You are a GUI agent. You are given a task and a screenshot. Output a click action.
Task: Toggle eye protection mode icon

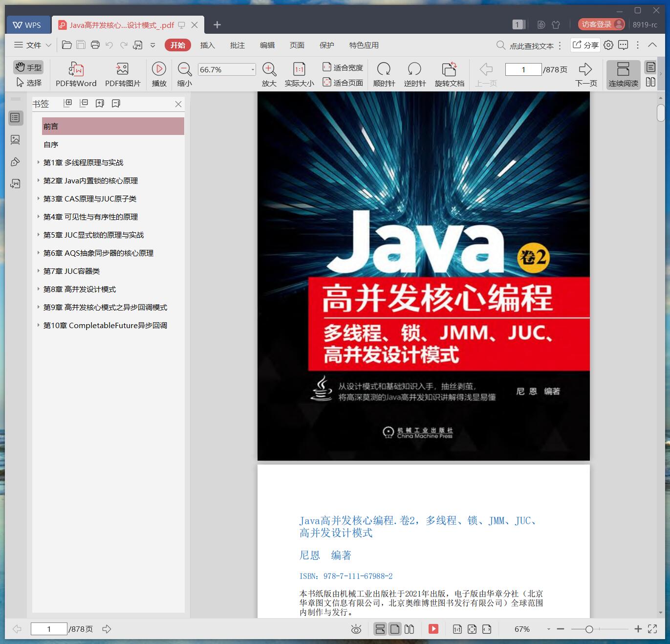pyautogui.click(x=356, y=629)
